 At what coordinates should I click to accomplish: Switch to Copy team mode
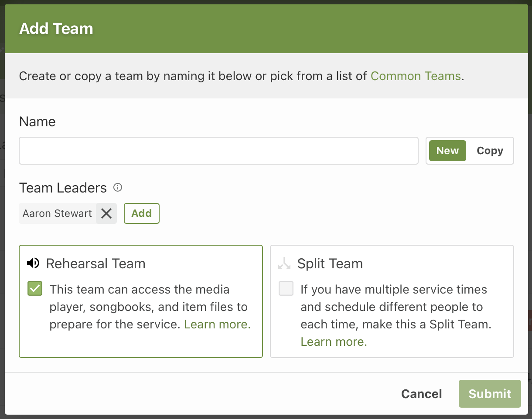490,151
